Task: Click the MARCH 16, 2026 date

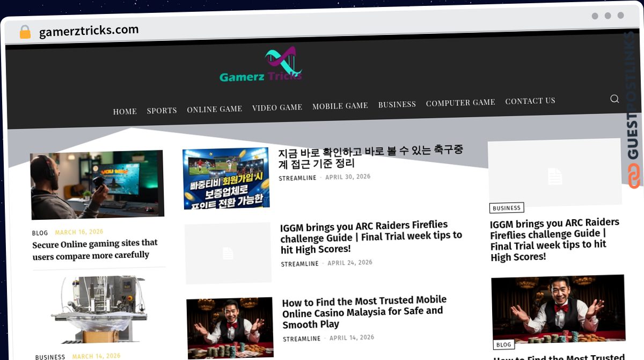Action: (x=79, y=232)
